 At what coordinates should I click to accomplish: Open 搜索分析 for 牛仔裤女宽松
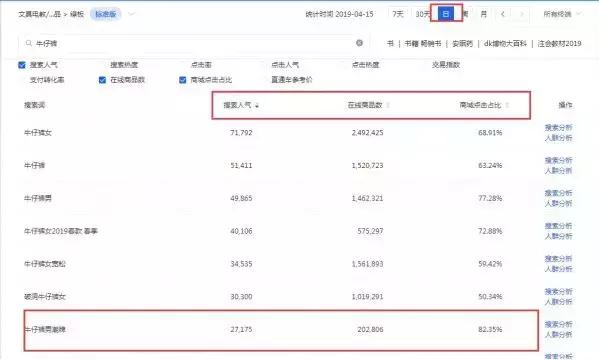pyautogui.click(x=558, y=259)
